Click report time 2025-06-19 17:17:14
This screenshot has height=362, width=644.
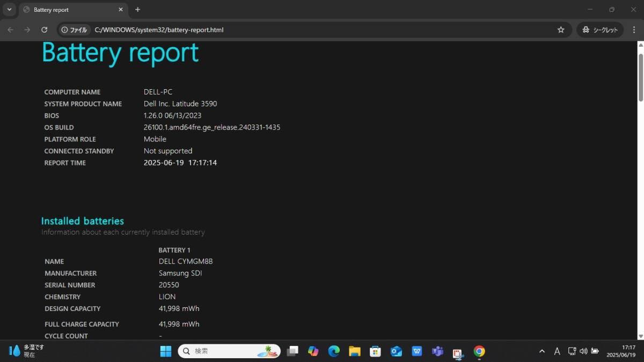[180, 163]
